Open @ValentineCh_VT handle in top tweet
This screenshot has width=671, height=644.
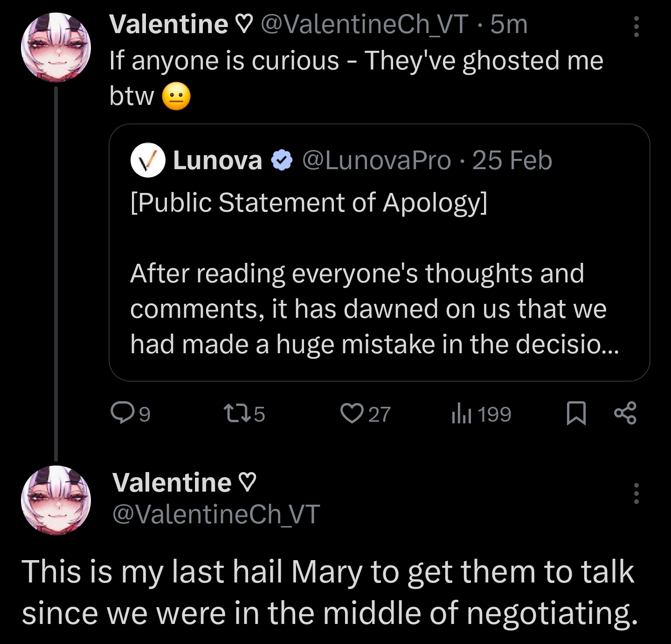[364, 24]
